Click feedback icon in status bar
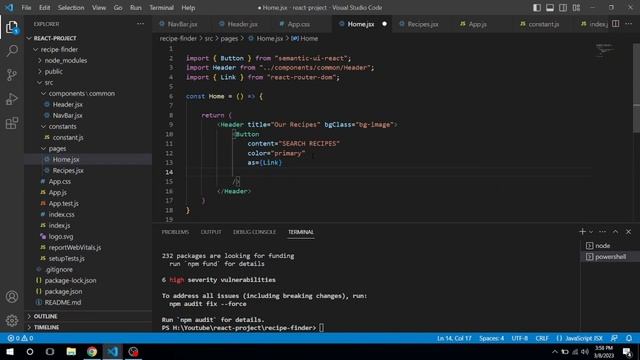The height and width of the screenshot is (360, 640). 614,338
